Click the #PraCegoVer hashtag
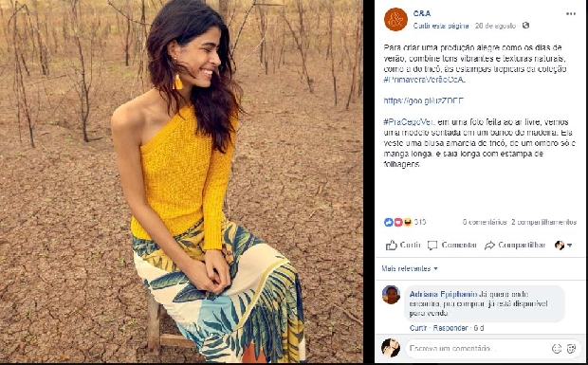Viewport: 588px width, 365px height. point(409,122)
